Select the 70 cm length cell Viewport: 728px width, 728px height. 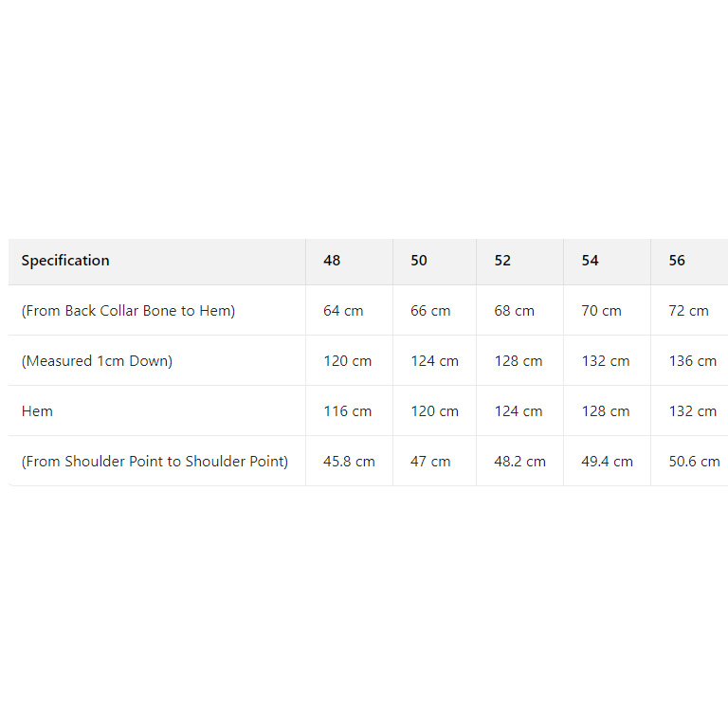[x=601, y=311]
